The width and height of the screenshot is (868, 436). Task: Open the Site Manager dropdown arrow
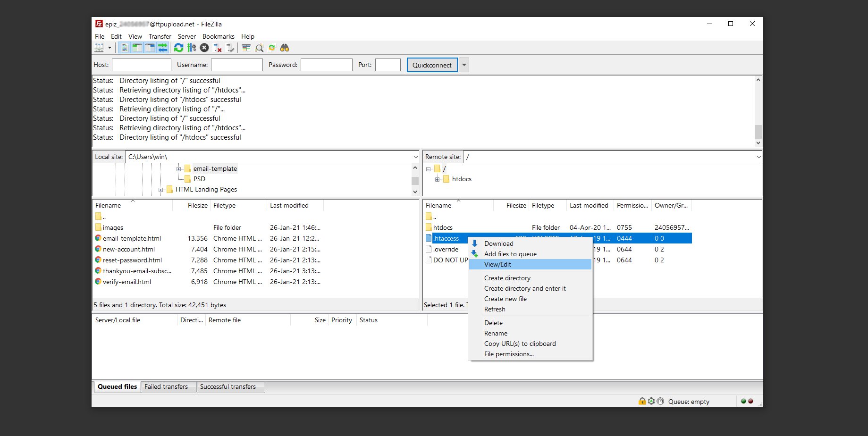click(x=110, y=48)
